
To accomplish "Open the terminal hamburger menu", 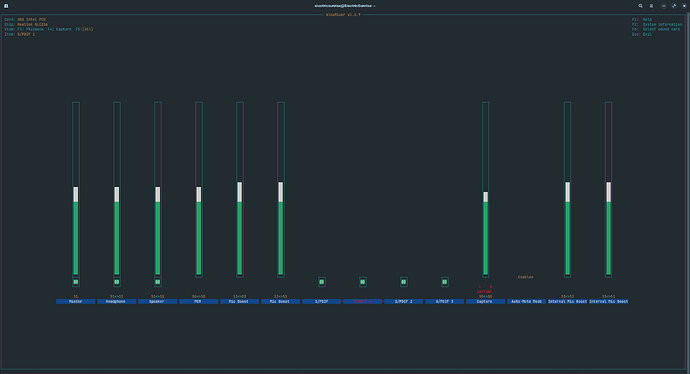I will click(651, 6).
